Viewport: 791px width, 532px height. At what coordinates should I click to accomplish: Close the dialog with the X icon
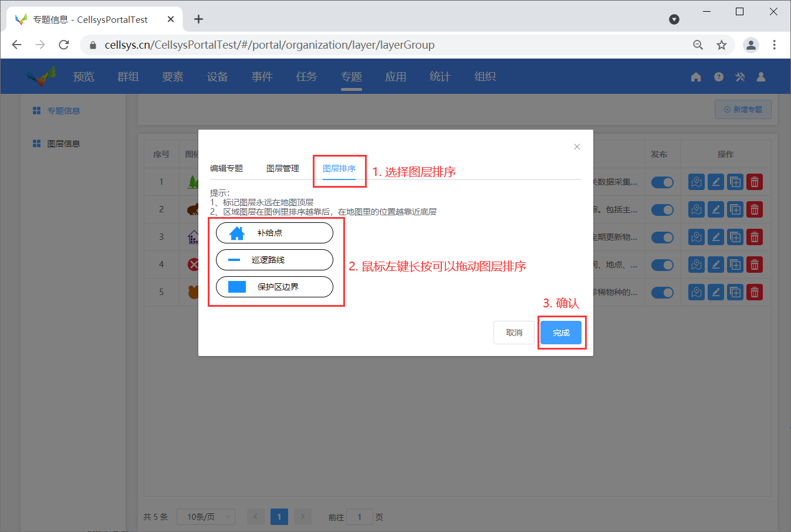coord(577,147)
